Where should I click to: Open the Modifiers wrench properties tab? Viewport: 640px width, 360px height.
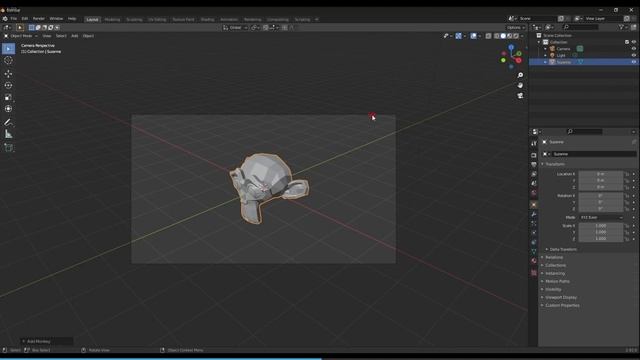[x=534, y=214]
